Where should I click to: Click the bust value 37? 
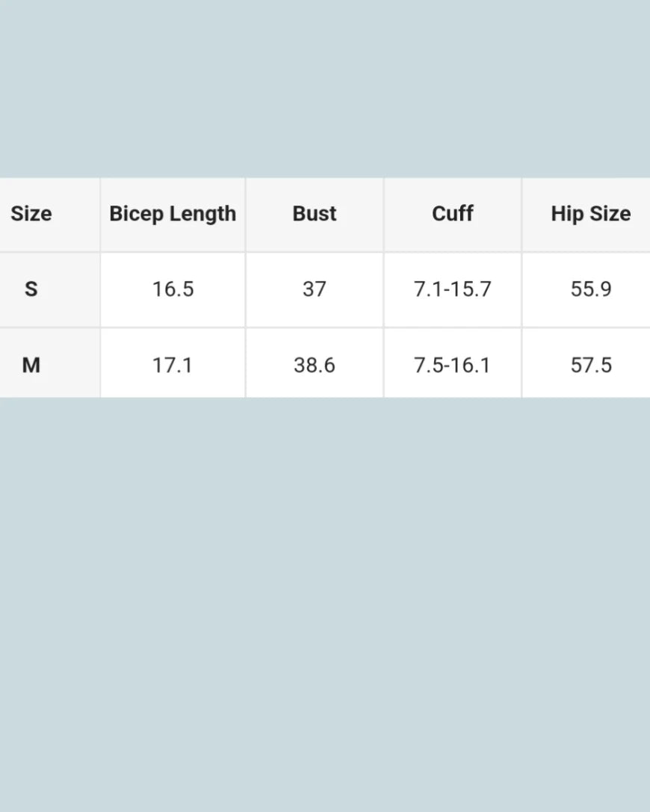coord(315,289)
